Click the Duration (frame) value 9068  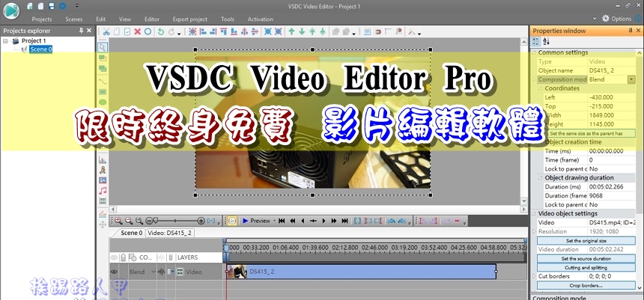(x=596, y=196)
